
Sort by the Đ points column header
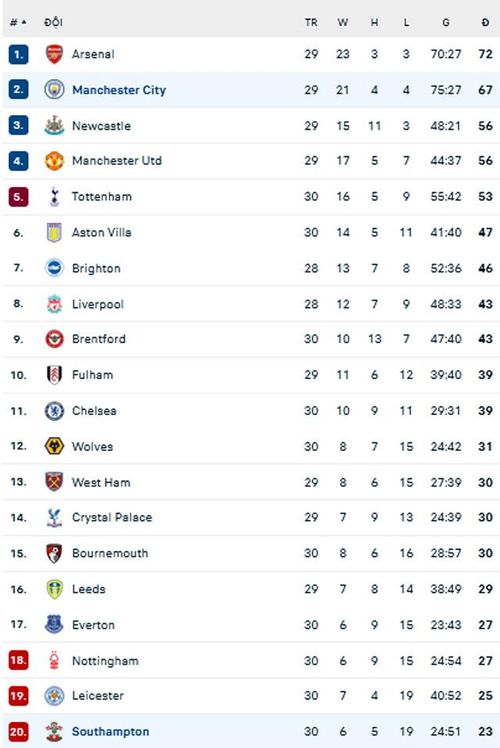tap(485, 22)
